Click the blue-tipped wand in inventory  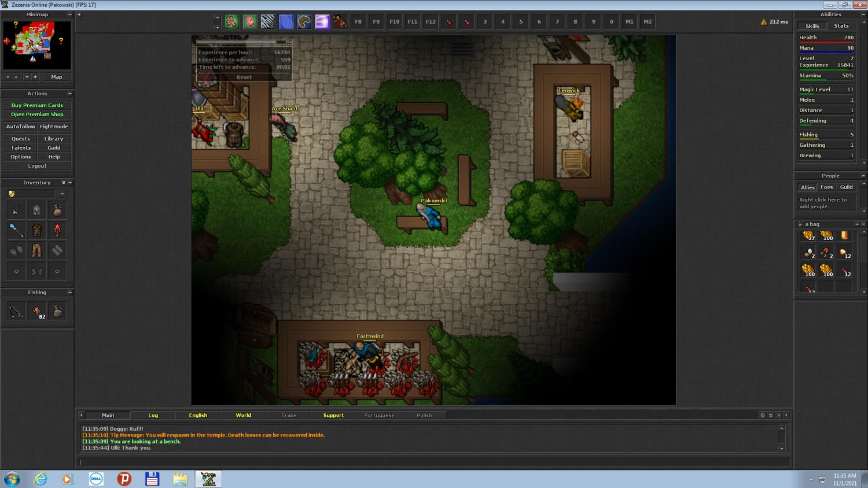[x=16, y=231]
